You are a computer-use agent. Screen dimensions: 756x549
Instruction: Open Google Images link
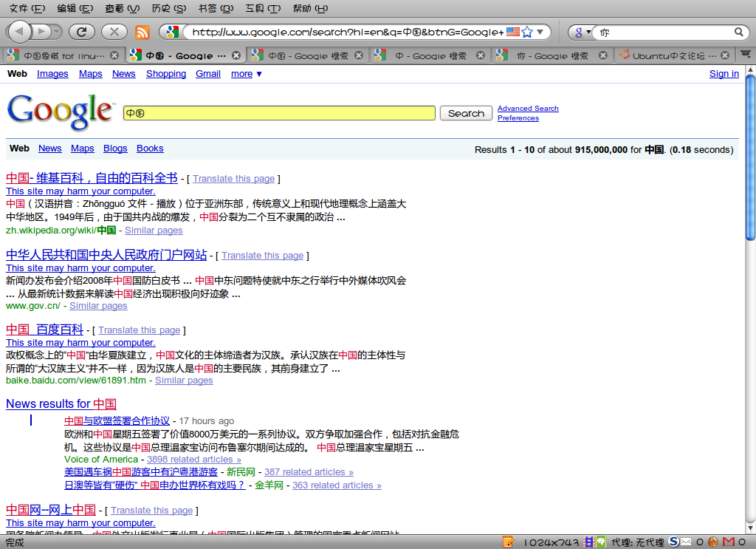point(52,74)
